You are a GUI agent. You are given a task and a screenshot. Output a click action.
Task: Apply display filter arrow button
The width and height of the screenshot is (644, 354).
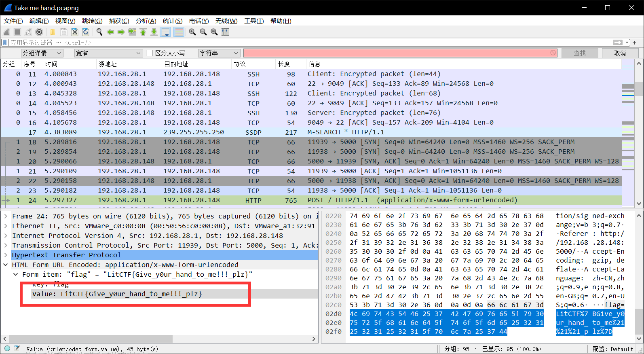tap(618, 42)
